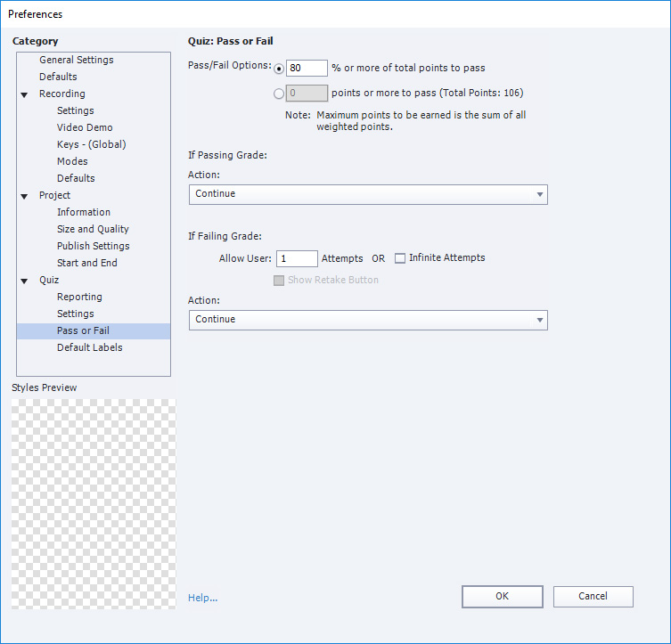
Task: Enable the Infinite Attempts checkbox
Action: 400,258
